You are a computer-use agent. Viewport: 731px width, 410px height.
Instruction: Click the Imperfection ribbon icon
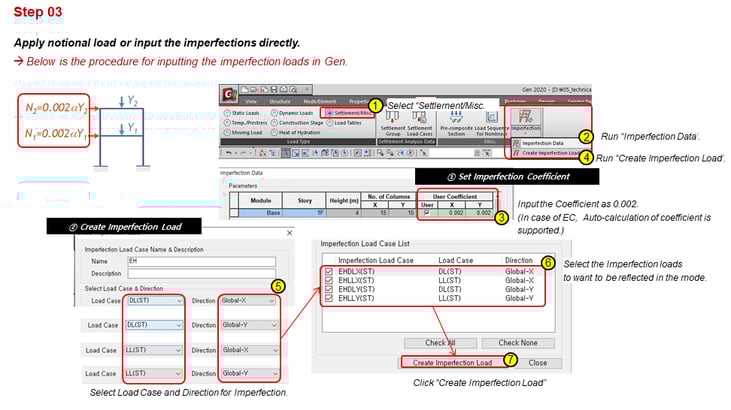526,120
